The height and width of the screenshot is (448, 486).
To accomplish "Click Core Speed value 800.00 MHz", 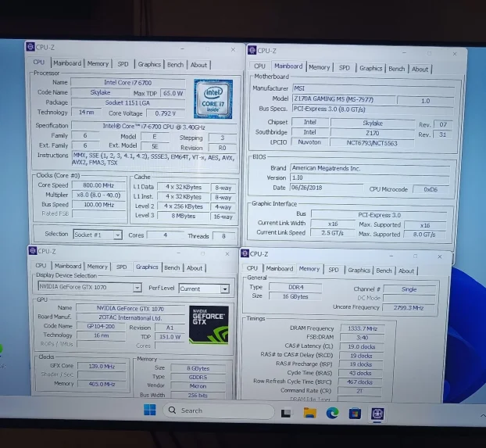I will point(98,185).
